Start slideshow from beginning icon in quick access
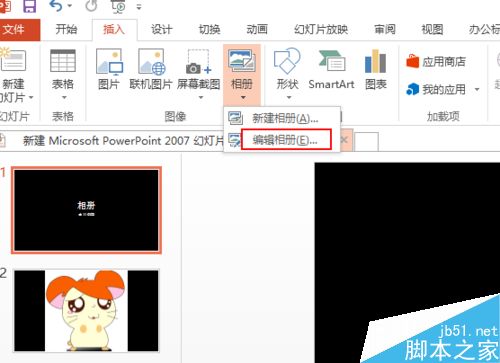 pyautogui.click(x=118, y=6)
